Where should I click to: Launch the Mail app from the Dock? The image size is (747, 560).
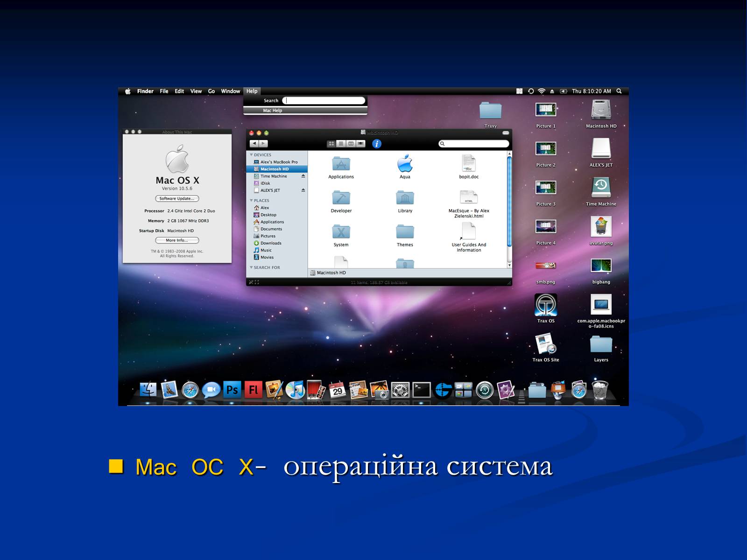169,389
